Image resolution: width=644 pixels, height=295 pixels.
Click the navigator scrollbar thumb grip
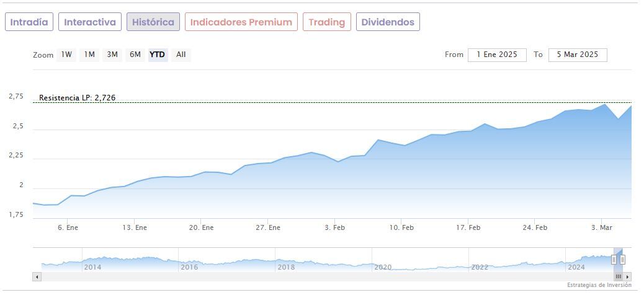pos(619,276)
